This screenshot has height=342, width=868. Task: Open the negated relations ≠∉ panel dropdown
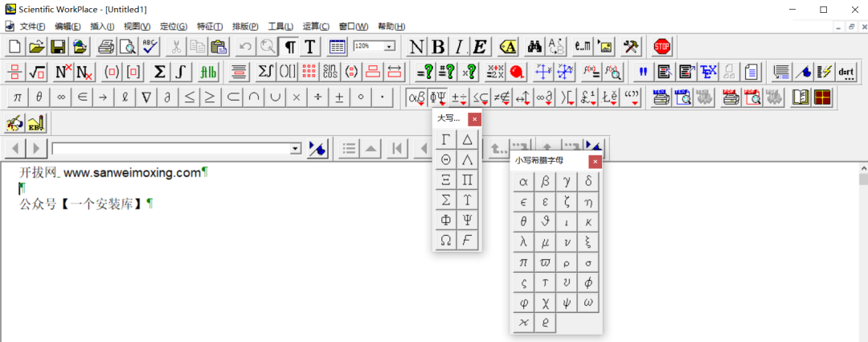tap(502, 97)
